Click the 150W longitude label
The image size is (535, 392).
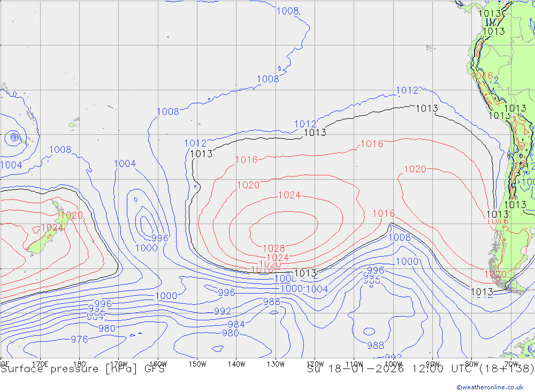click(197, 364)
